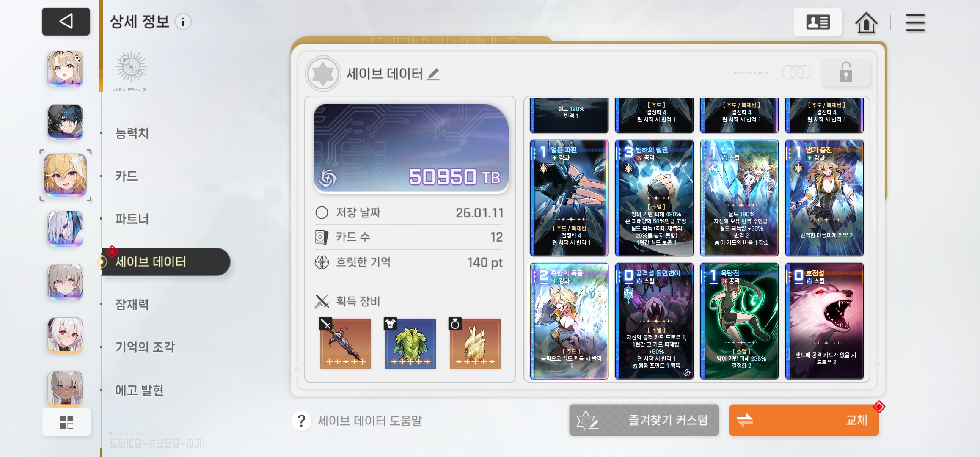Tap the back arrow button
Image resolution: width=980 pixels, height=457 pixels.
pos(66,21)
